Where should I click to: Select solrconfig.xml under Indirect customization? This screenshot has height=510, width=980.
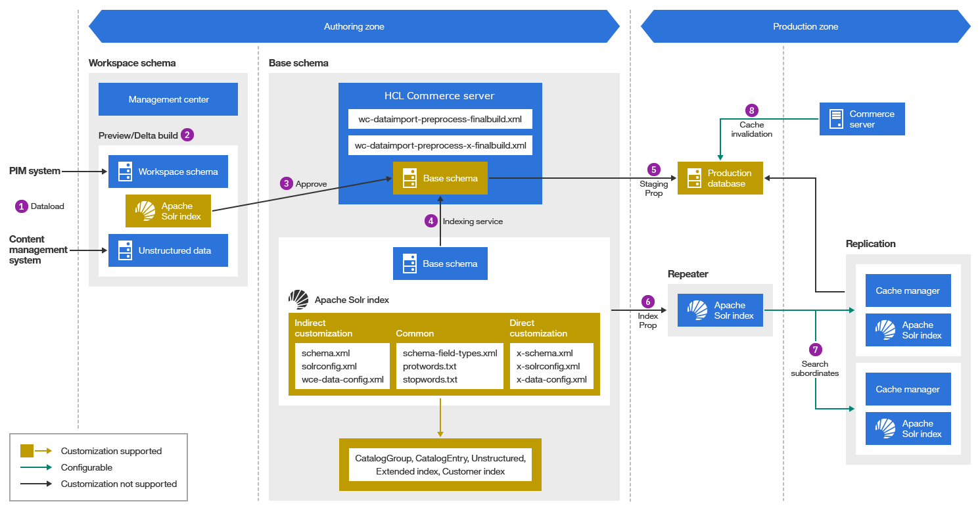[x=329, y=366]
